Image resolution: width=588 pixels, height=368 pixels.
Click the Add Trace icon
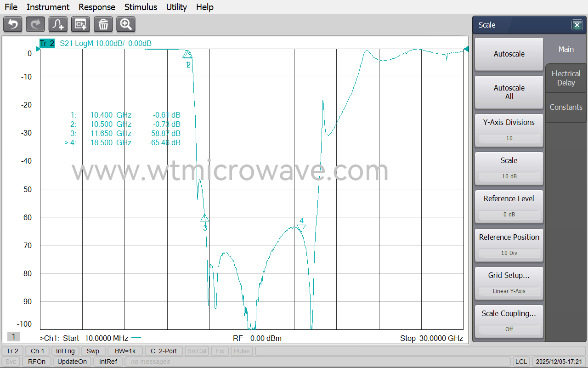[x=58, y=24]
